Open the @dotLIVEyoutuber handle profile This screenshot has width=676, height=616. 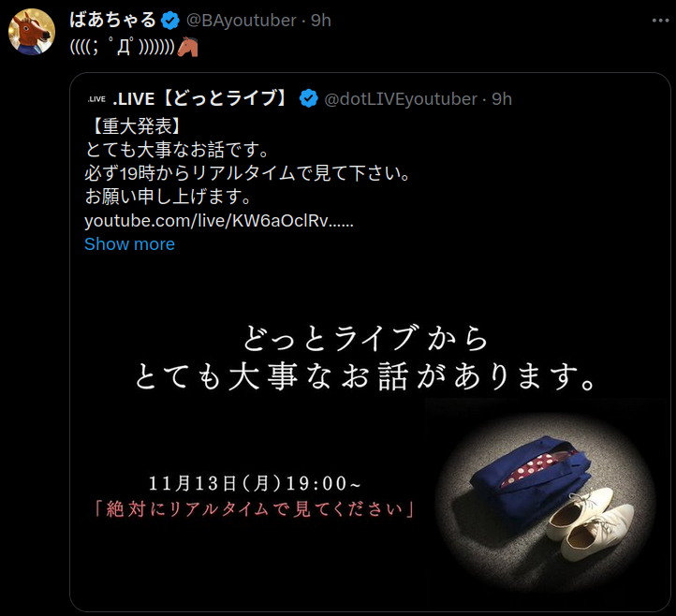(x=401, y=99)
